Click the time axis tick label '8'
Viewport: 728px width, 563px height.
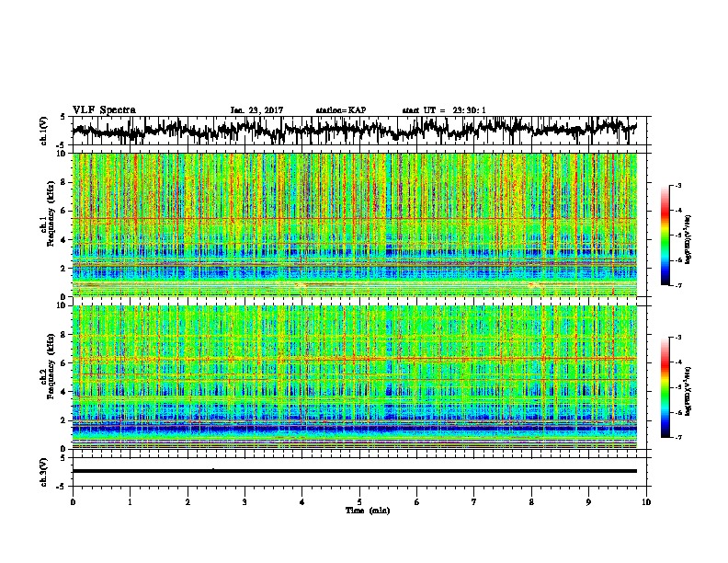point(531,501)
